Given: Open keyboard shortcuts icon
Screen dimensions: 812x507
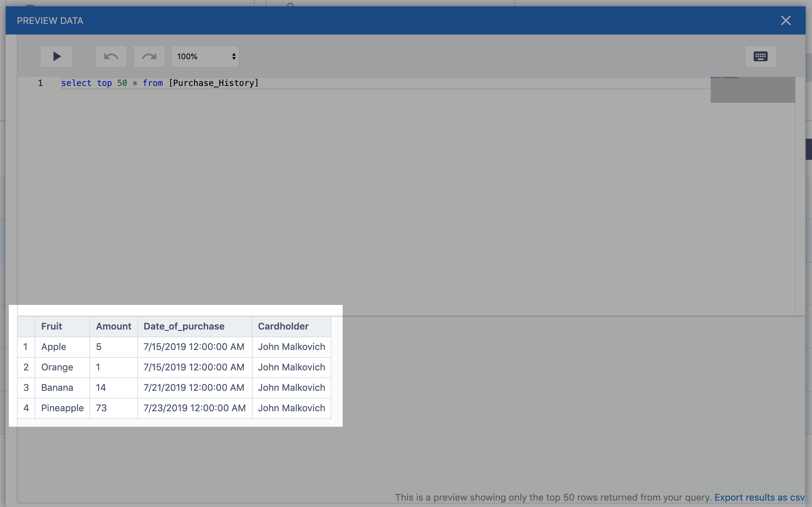Looking at the screenshot, I should click(760, 56).
